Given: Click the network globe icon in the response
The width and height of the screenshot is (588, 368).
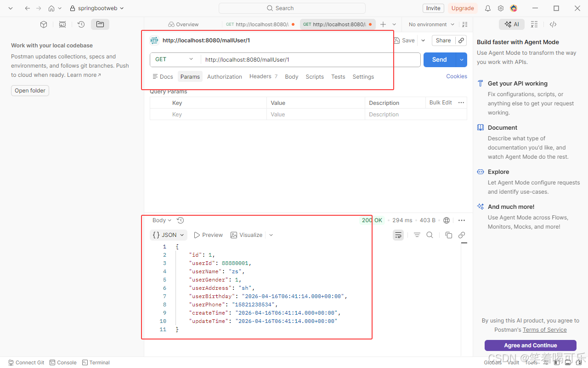Looking at the screenshot, I should (x=447, y=220).
